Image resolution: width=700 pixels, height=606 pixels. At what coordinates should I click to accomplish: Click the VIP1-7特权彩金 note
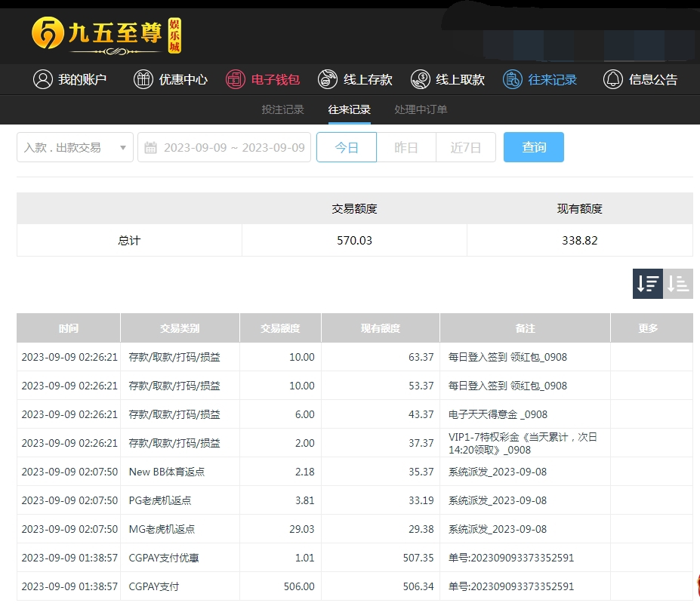tap(523, 443)
